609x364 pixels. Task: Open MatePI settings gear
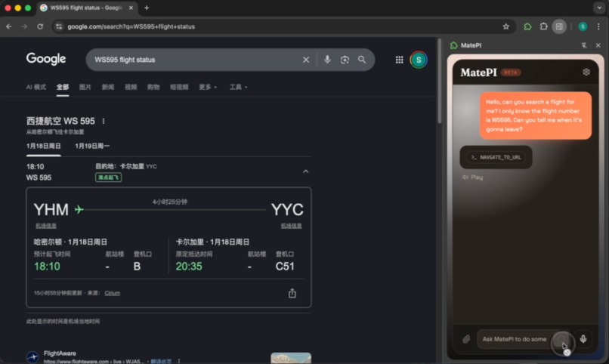point(586,72)
